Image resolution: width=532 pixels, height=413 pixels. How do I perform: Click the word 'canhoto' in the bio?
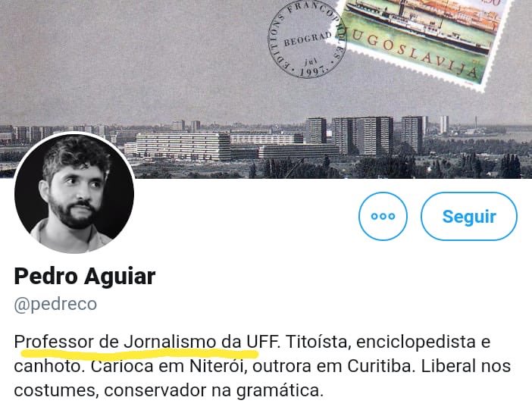coord(47,366)
